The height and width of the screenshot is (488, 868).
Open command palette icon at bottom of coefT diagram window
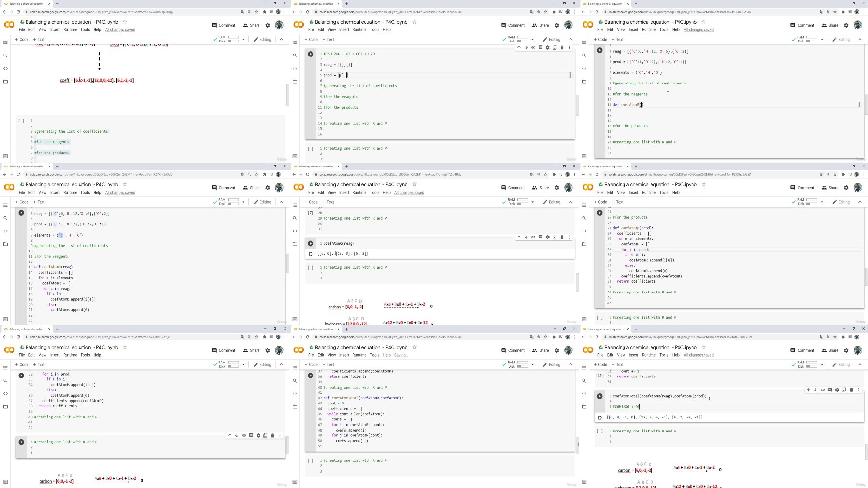point(5,156)
